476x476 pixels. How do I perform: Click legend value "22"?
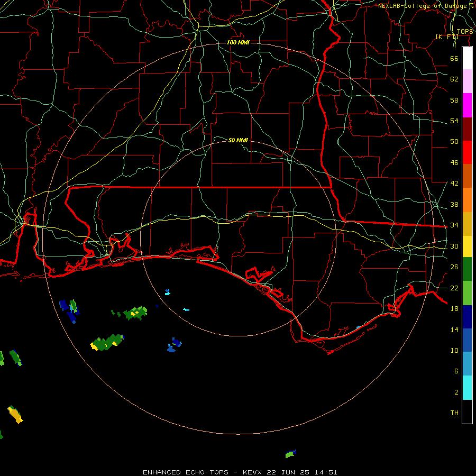coord(454,288)
